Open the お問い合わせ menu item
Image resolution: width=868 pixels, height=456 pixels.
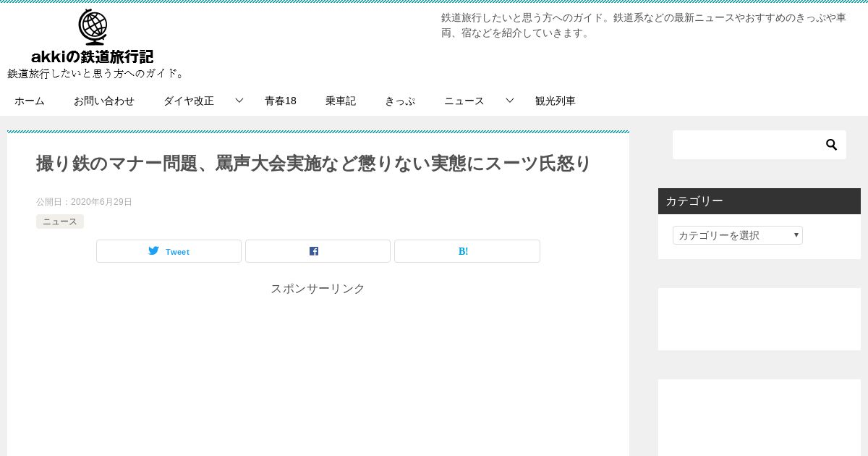[x=104, y=101]
